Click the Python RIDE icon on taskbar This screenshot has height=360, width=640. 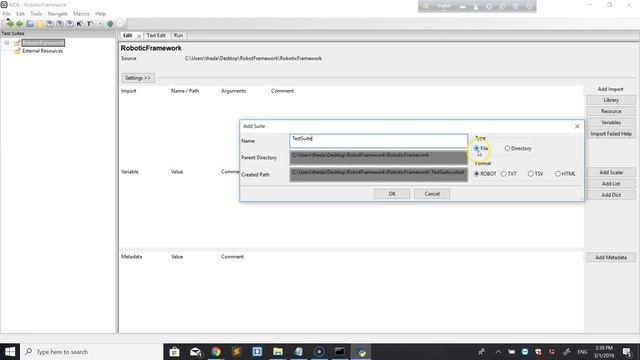click(x=361, y=351)
